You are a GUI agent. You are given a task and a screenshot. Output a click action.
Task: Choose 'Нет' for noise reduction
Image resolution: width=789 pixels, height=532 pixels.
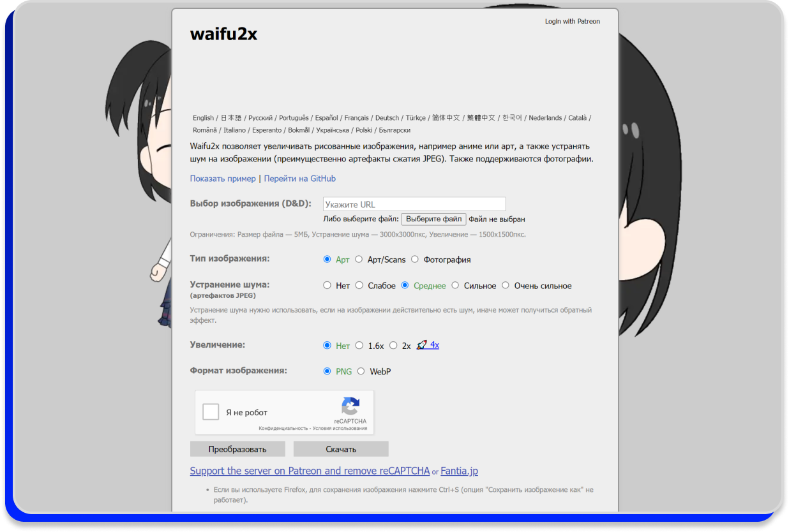[327, 286]
